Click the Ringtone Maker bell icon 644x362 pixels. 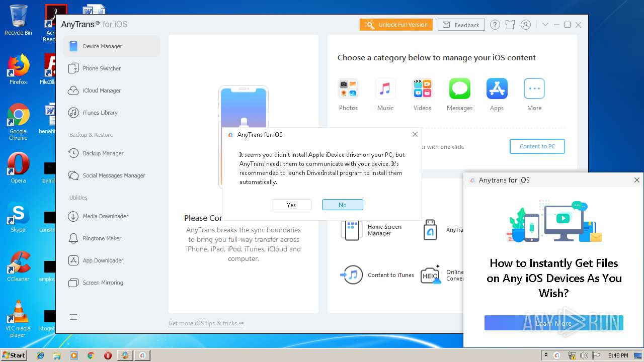tap(73, 238)
